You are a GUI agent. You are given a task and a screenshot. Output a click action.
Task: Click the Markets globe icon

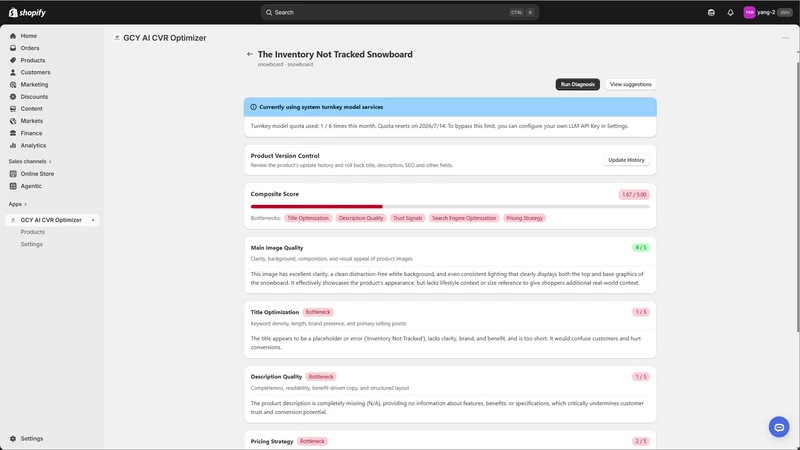pyautogui.click(x=13, y=121)
